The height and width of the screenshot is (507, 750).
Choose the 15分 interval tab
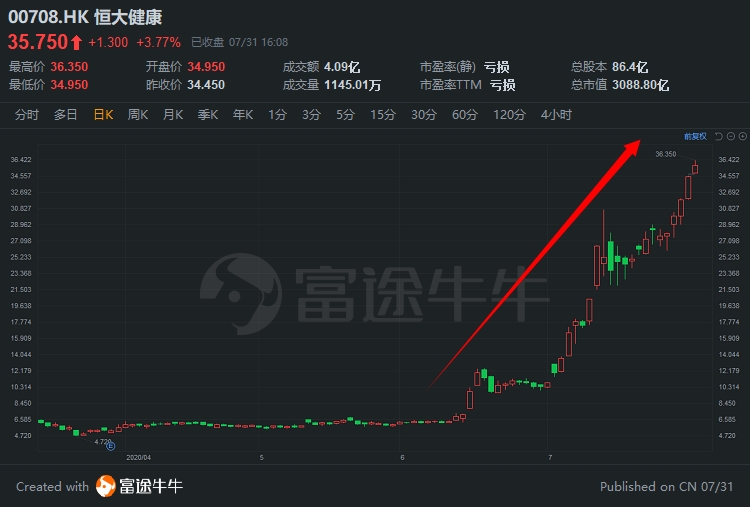point(383,115)
